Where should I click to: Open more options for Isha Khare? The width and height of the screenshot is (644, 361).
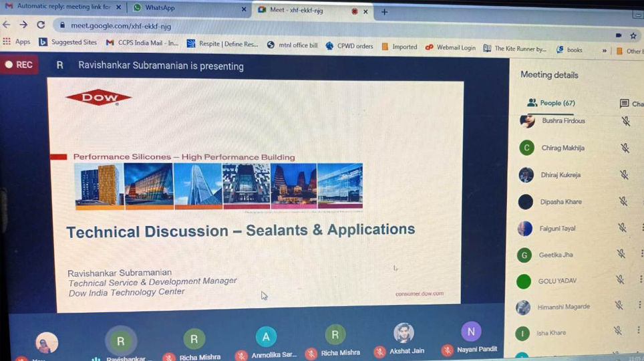(x=638, y=330)
